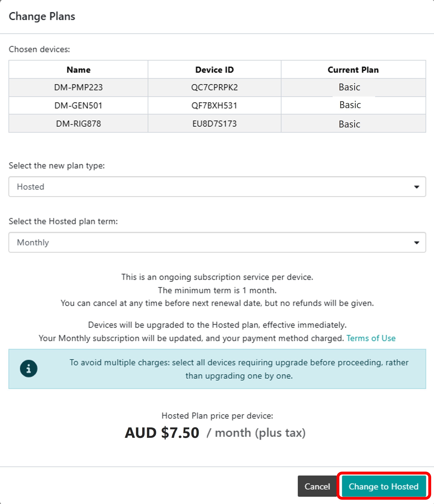Click the DM-GEN501 device name cell
Image resolution: width=434 pixels, height=504 pixels.
pos(78,105)
